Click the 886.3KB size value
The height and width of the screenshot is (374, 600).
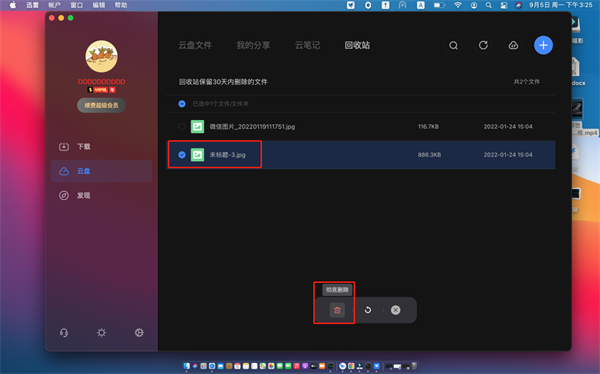429,155
